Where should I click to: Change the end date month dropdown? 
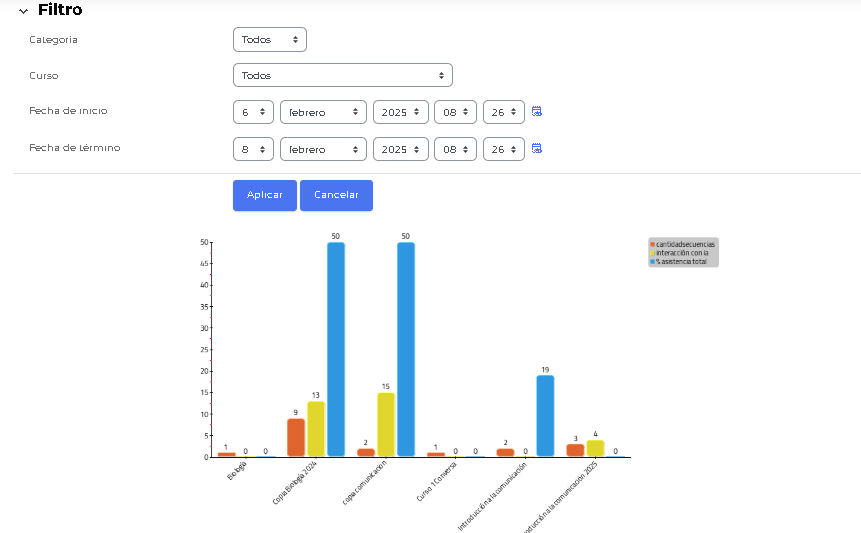323,149
